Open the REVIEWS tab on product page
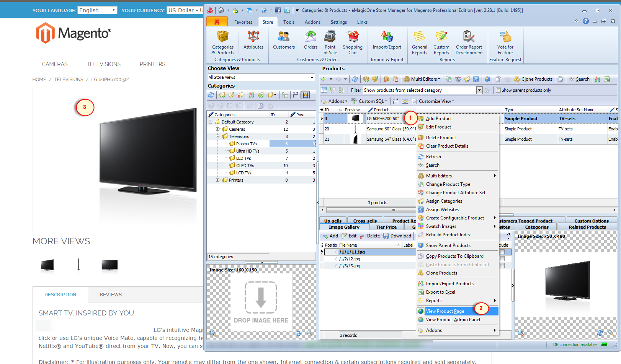The width and height of the screenshot is (621, 364). tap(111, 295)
